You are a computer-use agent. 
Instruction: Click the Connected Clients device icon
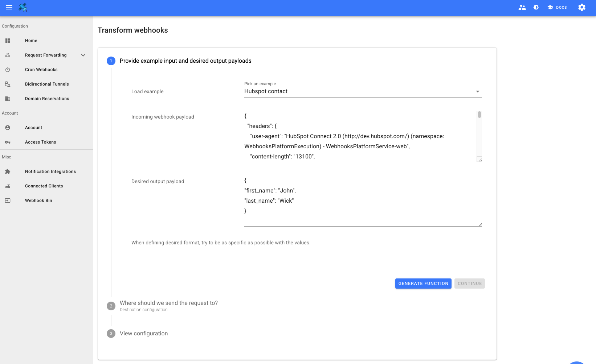pos(8,186)
